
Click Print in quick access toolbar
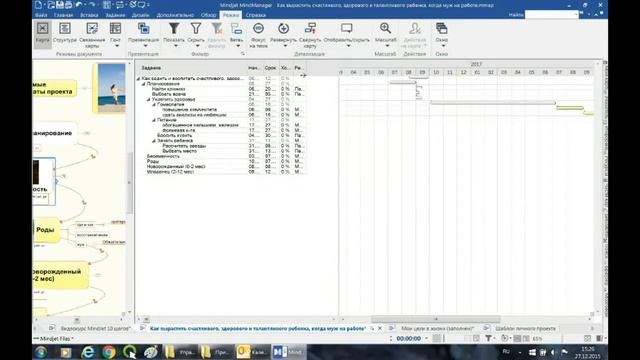click(69, 5)
